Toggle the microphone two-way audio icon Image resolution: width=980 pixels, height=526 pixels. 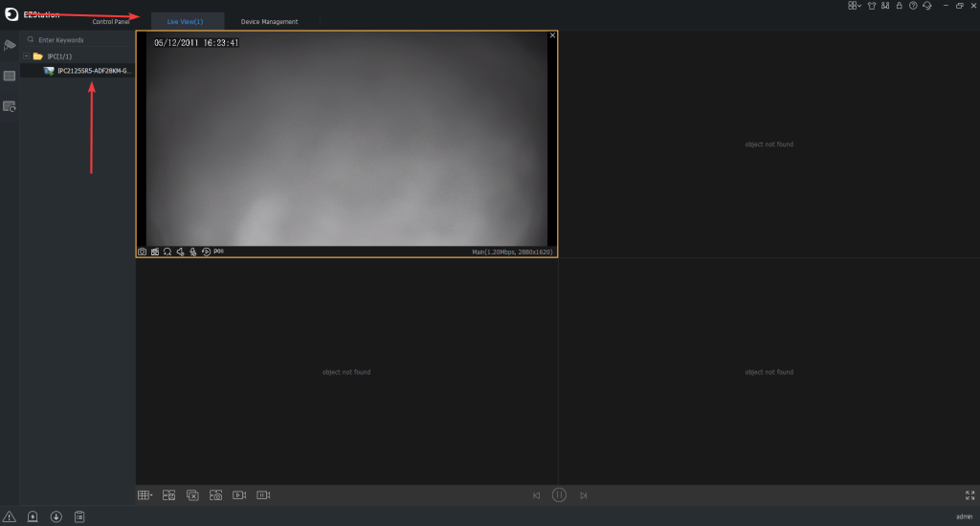pyautogui.click(x=192, y=252)
